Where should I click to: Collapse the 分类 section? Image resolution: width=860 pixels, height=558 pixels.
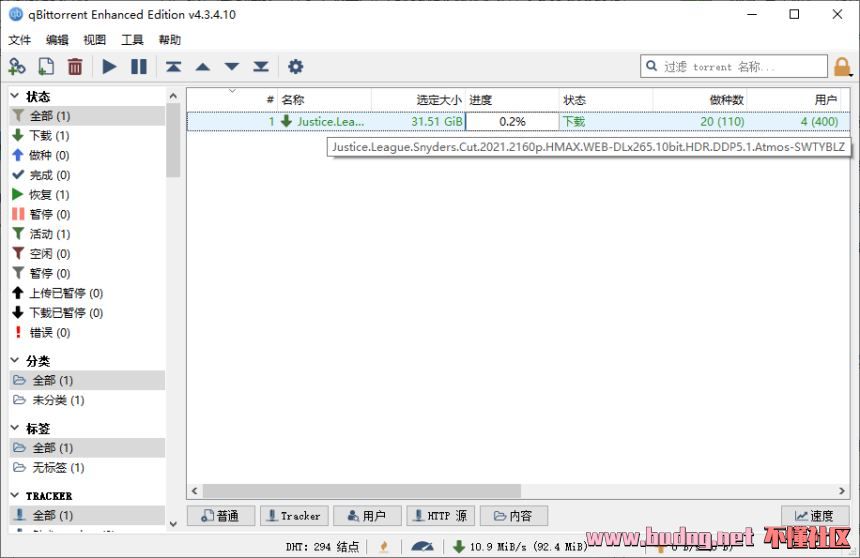point(15,360)
